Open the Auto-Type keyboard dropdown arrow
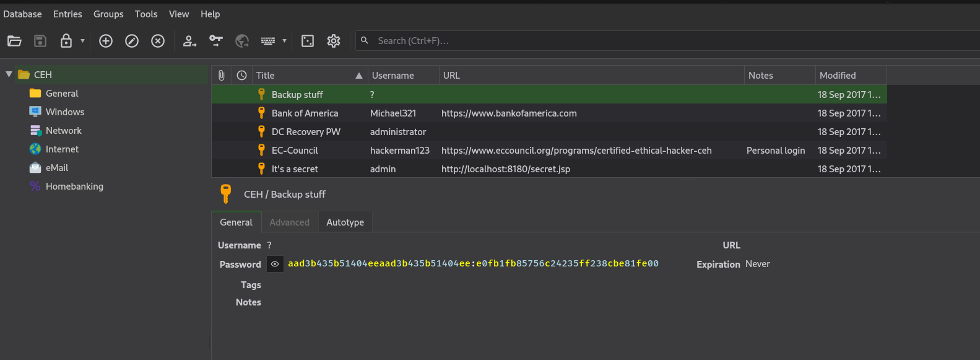The height and width of the screenshot is (360, 980). coord(284,41)
